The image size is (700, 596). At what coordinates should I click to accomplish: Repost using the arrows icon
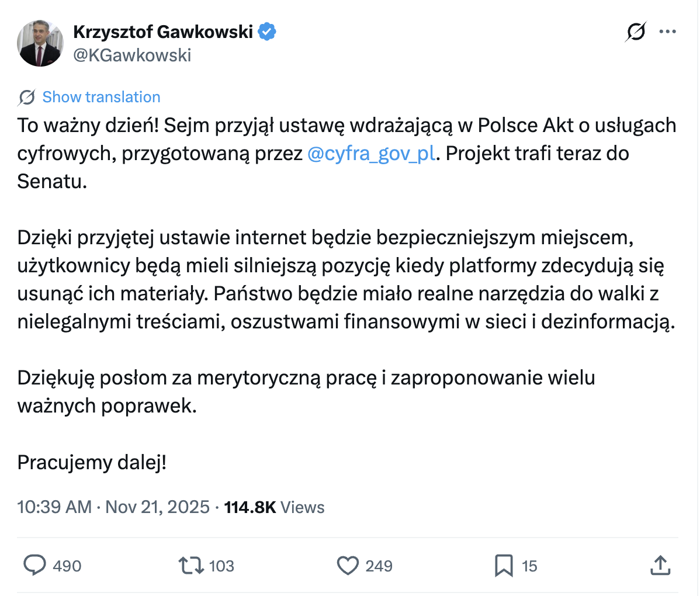click(190, 566)
